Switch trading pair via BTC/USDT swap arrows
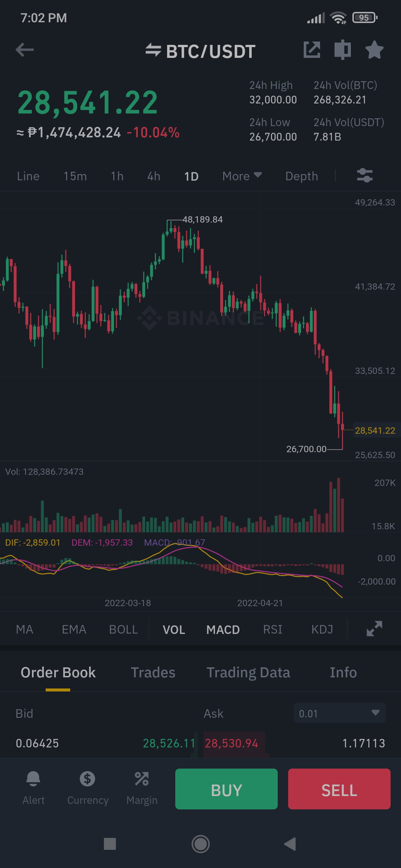Screen dimensions: 401x868 click(153, 50)
